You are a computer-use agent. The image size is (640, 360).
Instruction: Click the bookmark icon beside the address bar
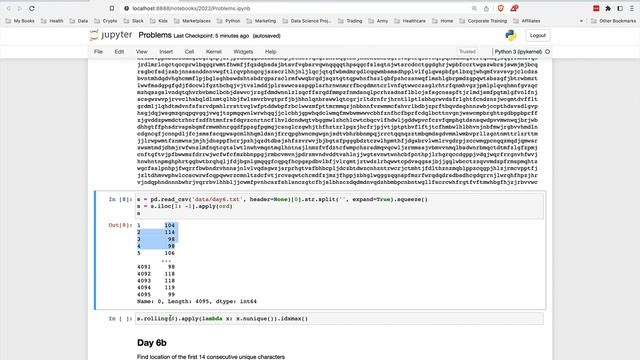coord(111,8)
